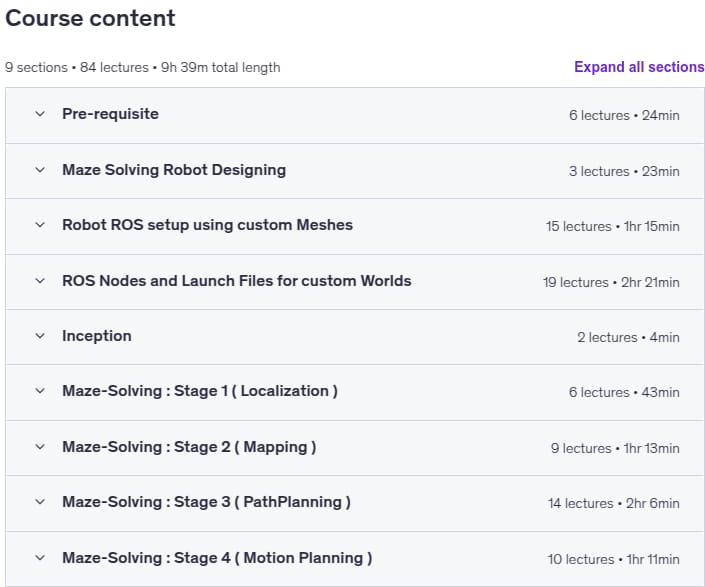Expand Maze Solving Robot Designing chevron
The image size is (705, 587).
(40, 170)
